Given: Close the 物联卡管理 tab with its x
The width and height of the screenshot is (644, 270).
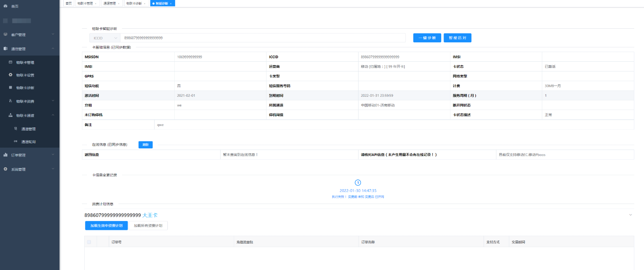Looking at the screenshot, I should point(96,3).
